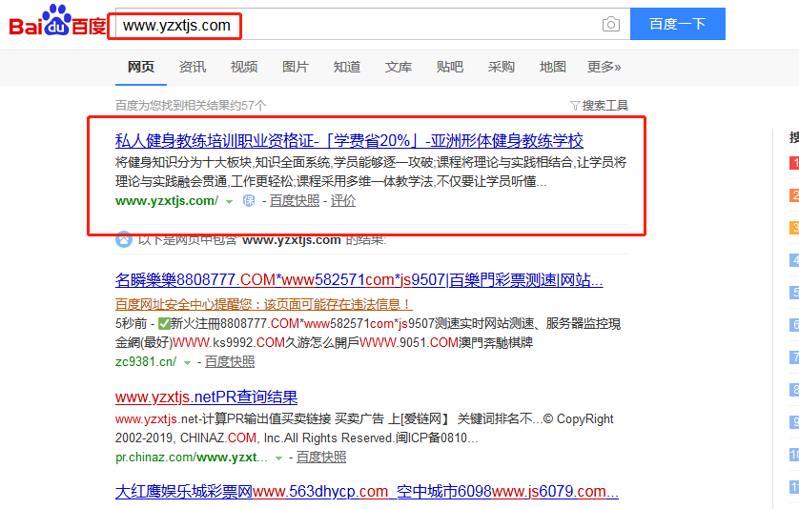The width and height of the screenshot is (799, 509).
Task: Click the Baidu logo
Action: coord(57,21)
